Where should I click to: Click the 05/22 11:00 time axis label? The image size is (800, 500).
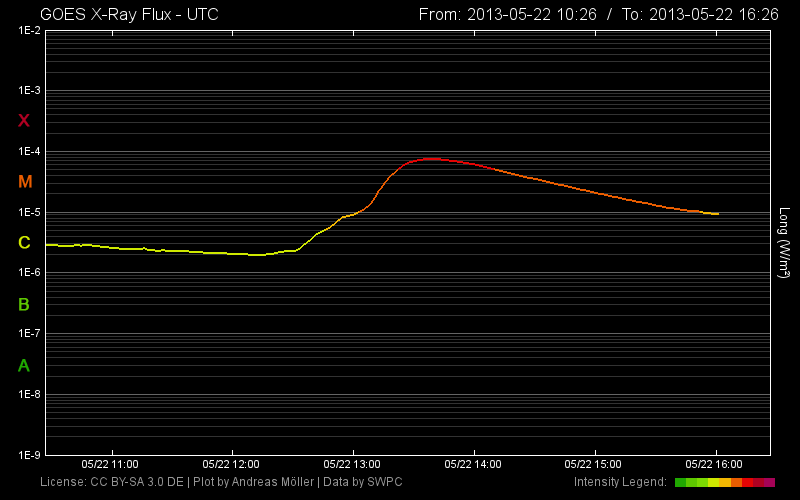point(111,465)
